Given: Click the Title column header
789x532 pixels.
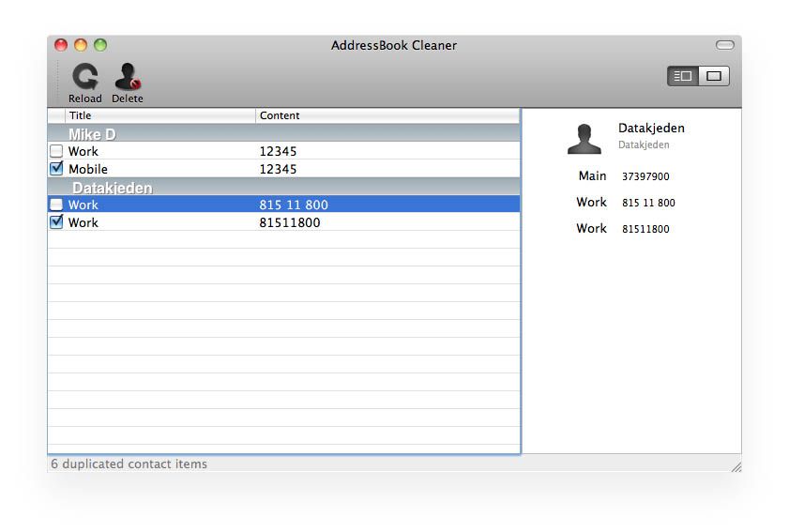Looking at the screenshot, I should click(x=160, y=115).
